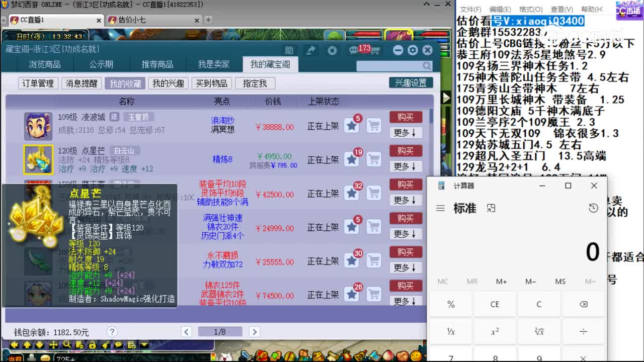
Task: Switch to the 推荐商品 tab
Action: tap(157, 64)
